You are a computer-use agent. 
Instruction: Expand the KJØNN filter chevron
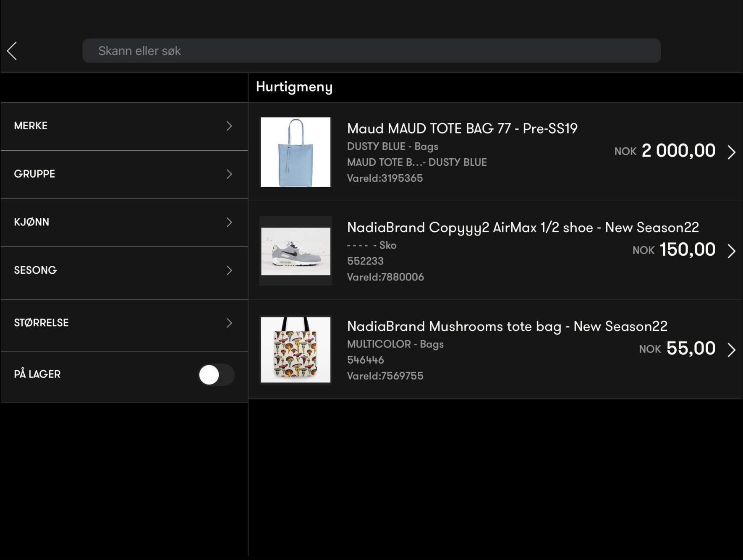click(229, 222)
